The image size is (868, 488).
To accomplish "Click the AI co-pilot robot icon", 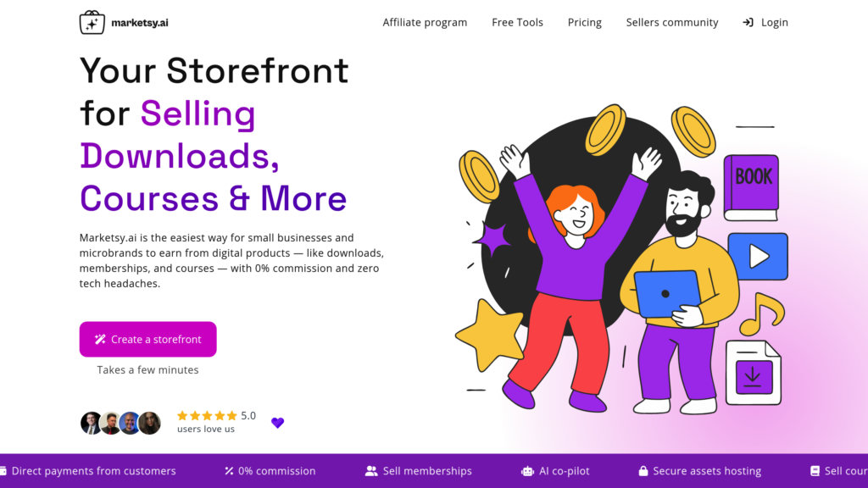I will 527,471.
